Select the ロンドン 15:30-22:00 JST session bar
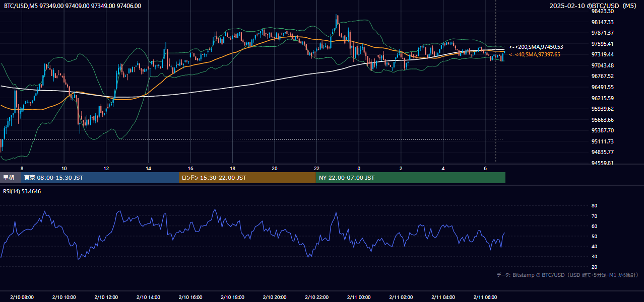644x302 pixels. pyautogui.click(x=247, y=178)
